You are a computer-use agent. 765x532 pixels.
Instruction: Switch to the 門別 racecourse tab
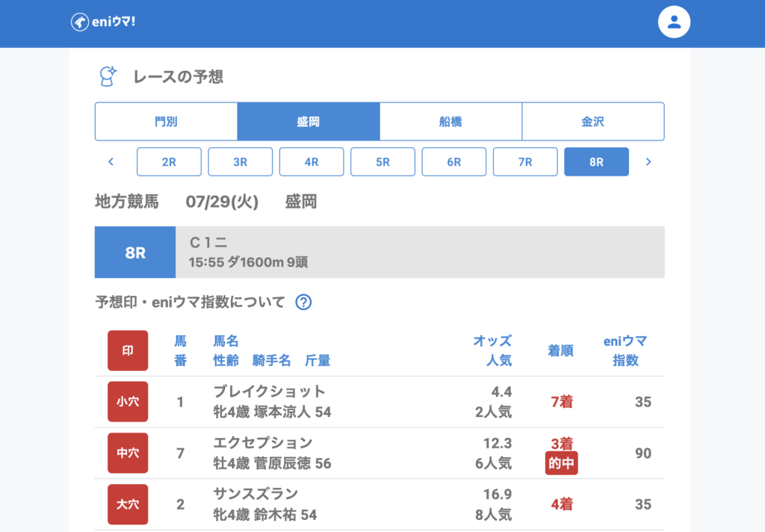(166, 122)
